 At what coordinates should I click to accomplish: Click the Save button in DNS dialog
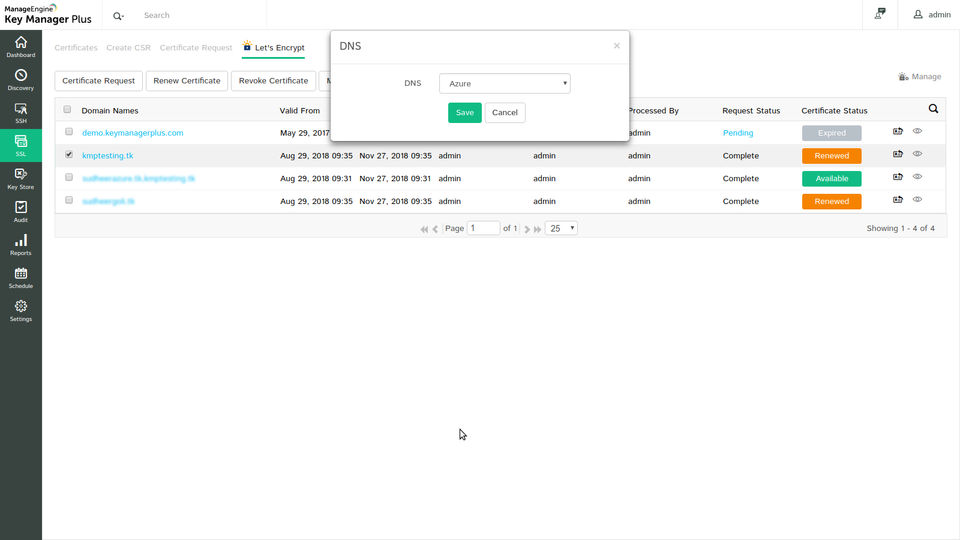pos(465,113)
